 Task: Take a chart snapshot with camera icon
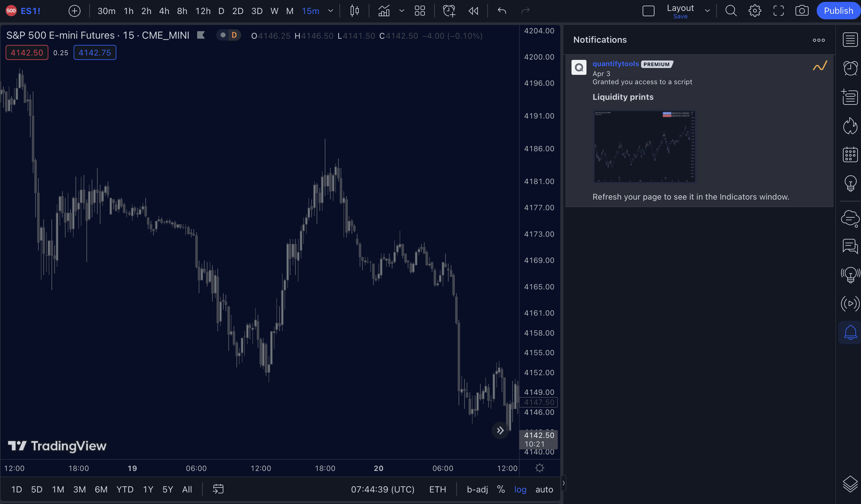pos(801,11)
